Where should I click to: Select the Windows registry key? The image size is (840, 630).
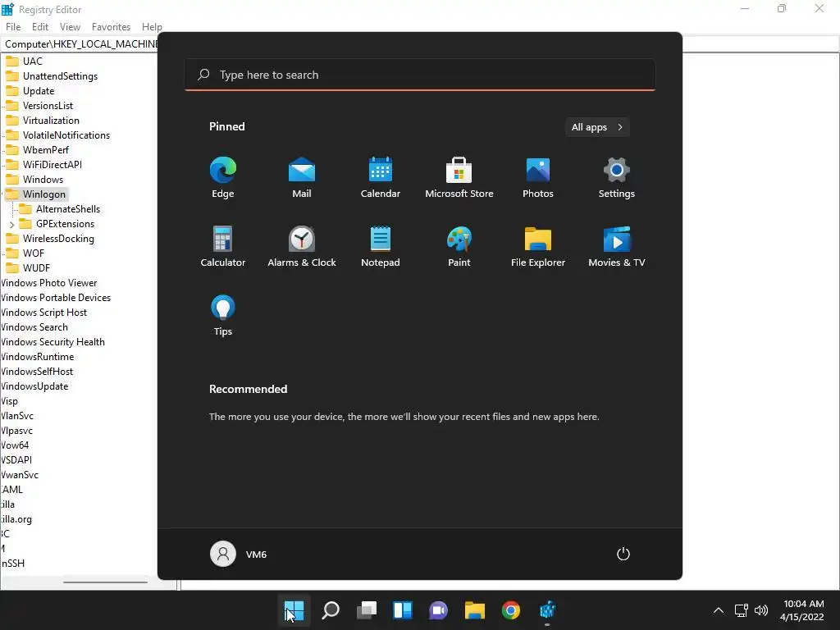point(43,180)
